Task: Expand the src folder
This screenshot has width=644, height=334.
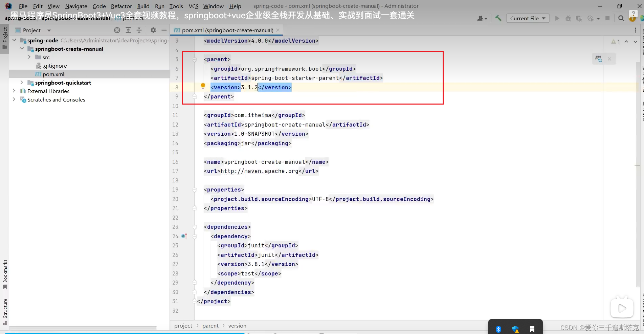Action: pyautogui.click(x=29, y=57)
